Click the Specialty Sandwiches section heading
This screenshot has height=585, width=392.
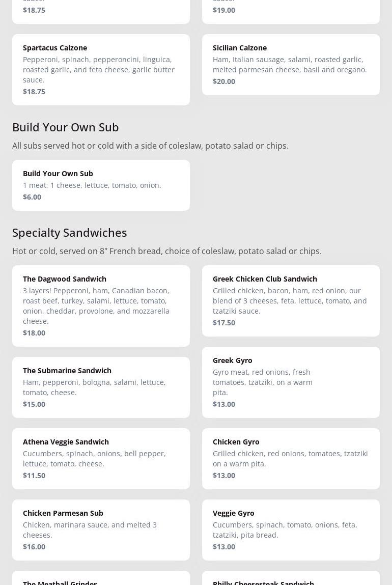69,232
